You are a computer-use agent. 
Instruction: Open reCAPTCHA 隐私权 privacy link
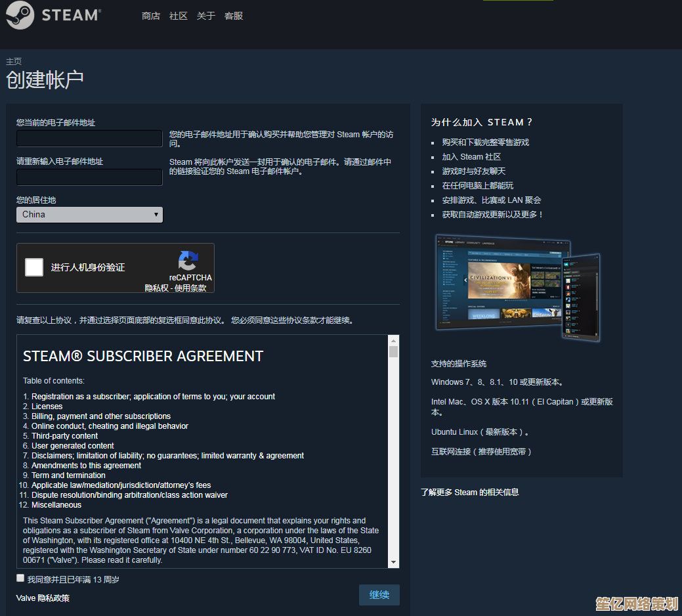click(x=156, y=288)
